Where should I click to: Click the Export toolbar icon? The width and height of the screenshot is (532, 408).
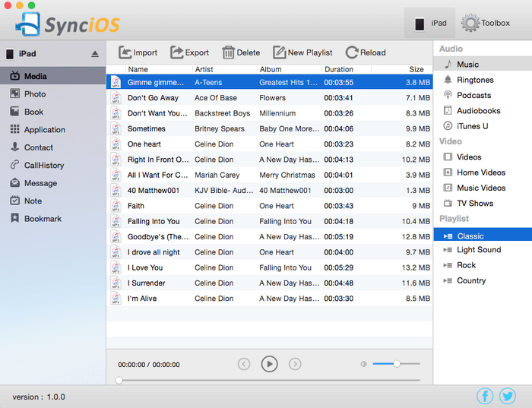coord(176,52)
